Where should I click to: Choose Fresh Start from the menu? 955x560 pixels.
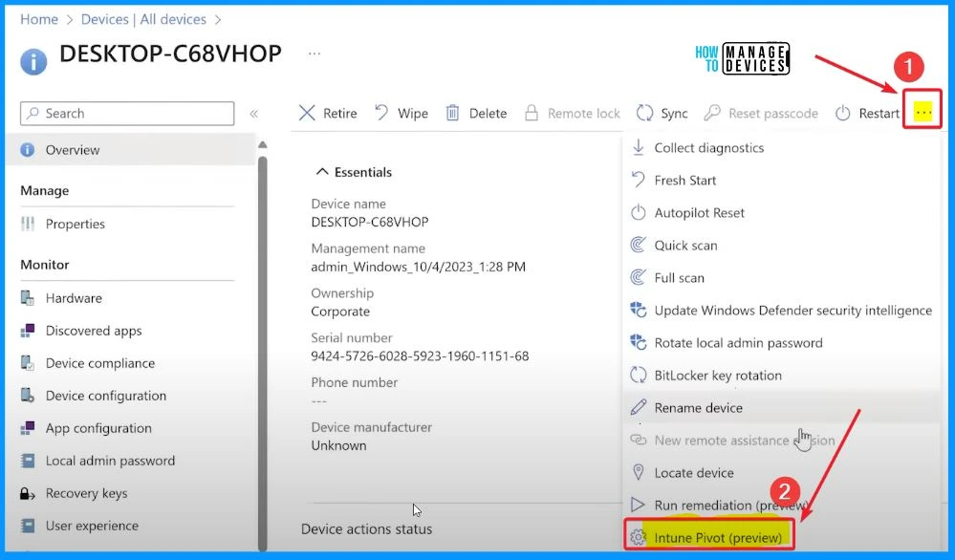(x=685, y=181)
